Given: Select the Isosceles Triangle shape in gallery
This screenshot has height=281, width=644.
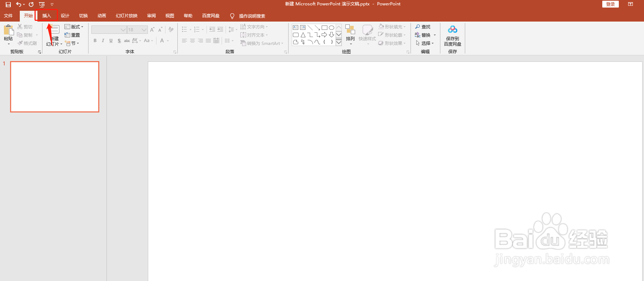Looking at the screenshot, I should [303, 35].
